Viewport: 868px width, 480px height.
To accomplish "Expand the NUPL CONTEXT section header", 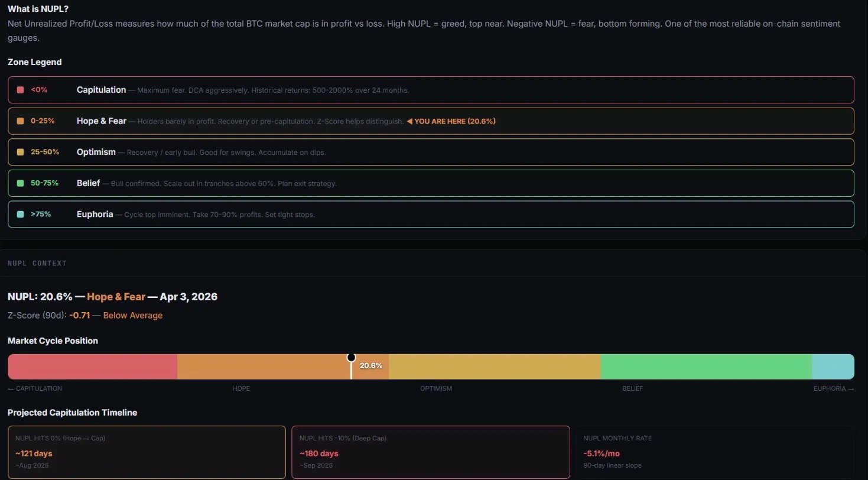I will click(37, 263).
